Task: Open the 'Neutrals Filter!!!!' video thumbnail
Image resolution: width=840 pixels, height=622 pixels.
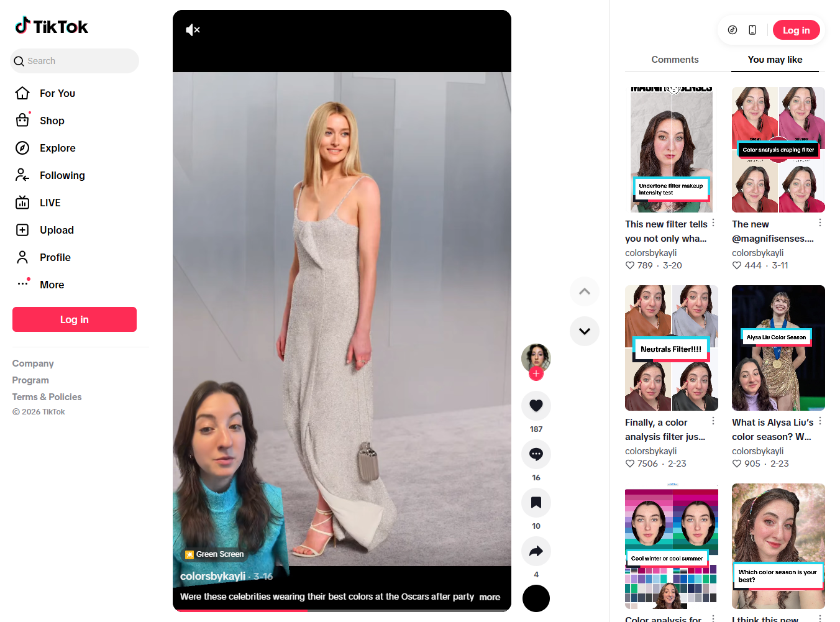Action: pyautogui.click(x=671, y=348)
